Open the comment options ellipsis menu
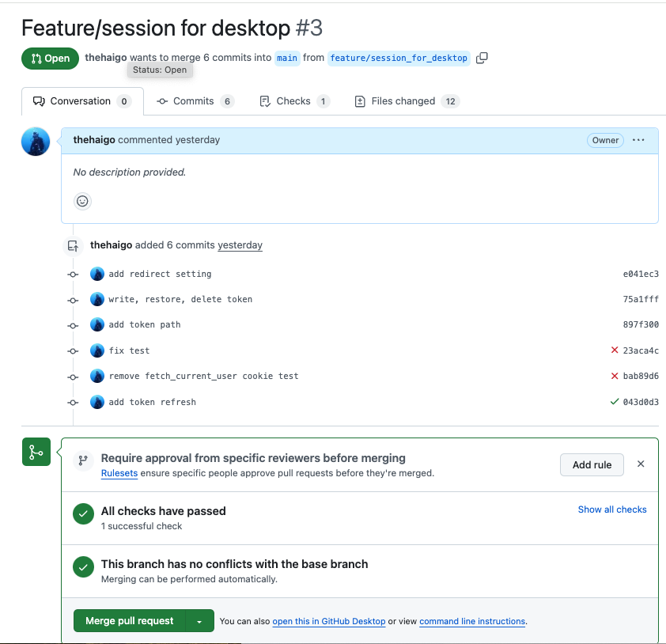 [x=638, y=140]
